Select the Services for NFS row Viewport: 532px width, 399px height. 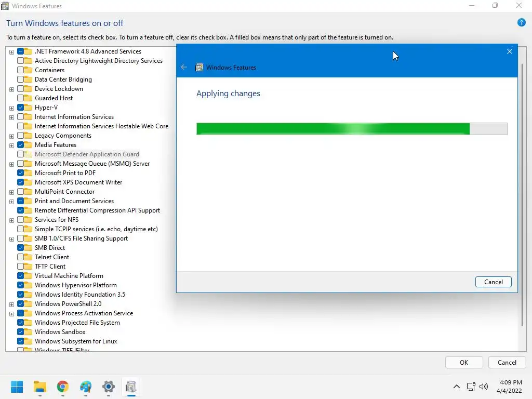[57, 220]
